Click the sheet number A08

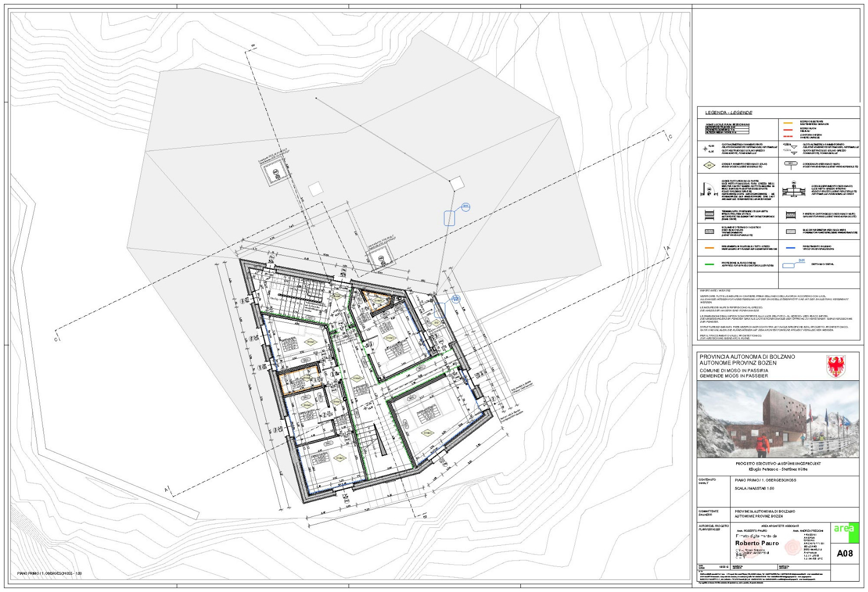(844, 554)
